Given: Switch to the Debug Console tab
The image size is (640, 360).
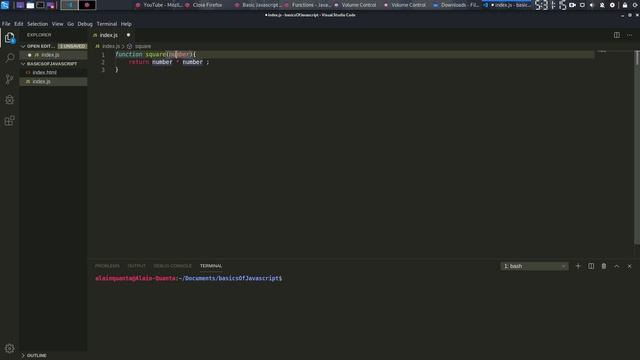Looking at the screenshot, I should point(172,266).
